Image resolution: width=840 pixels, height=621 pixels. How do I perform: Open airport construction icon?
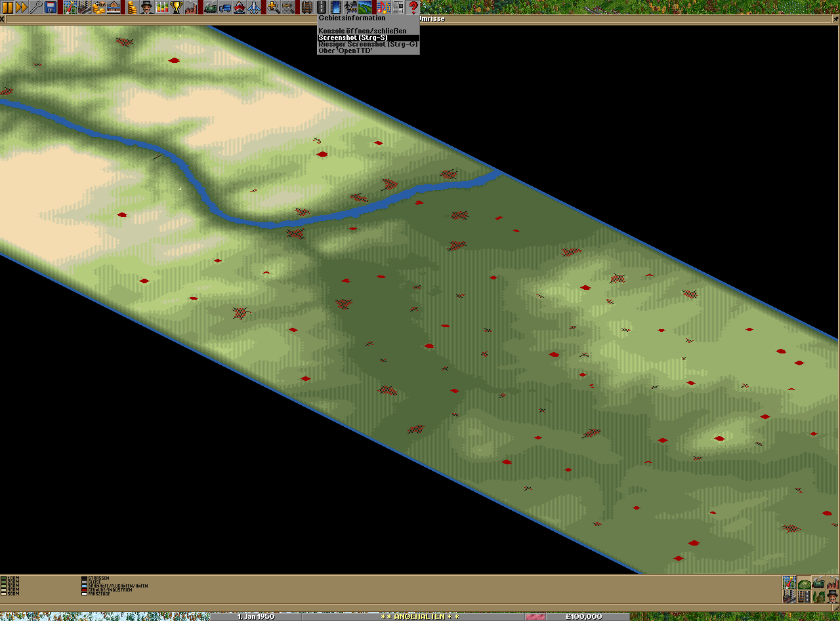click(x=350, y=7)
